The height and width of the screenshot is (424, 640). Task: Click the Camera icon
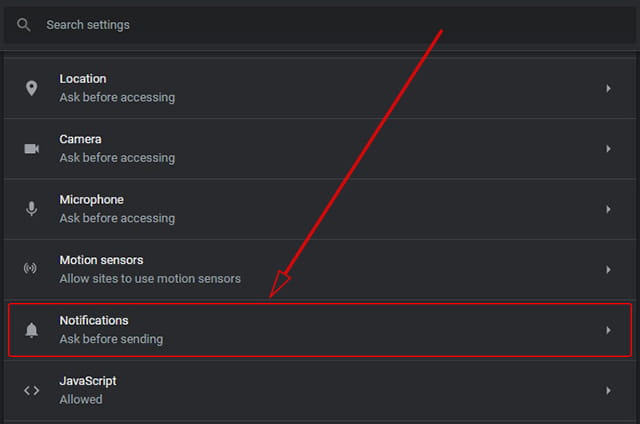(31, 149)
